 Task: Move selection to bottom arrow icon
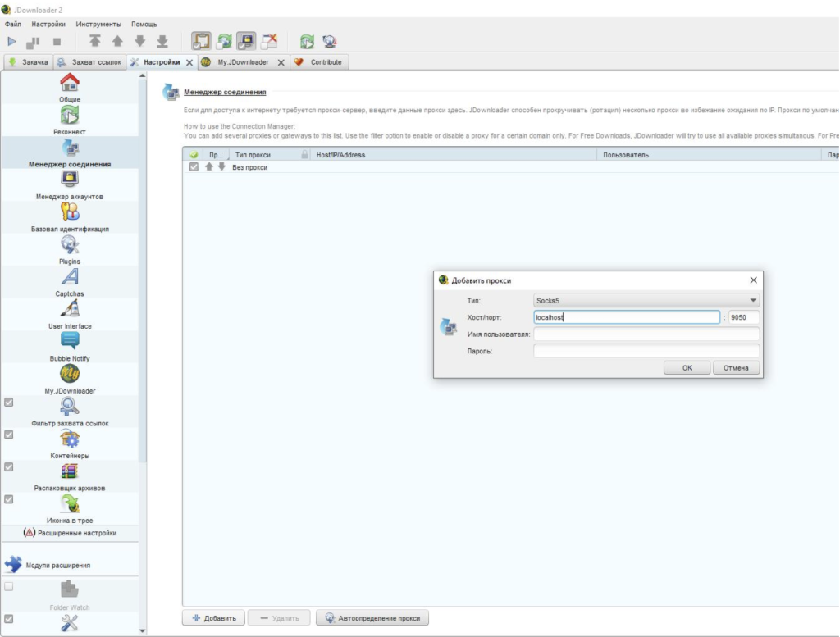click(x=162, y=41)
